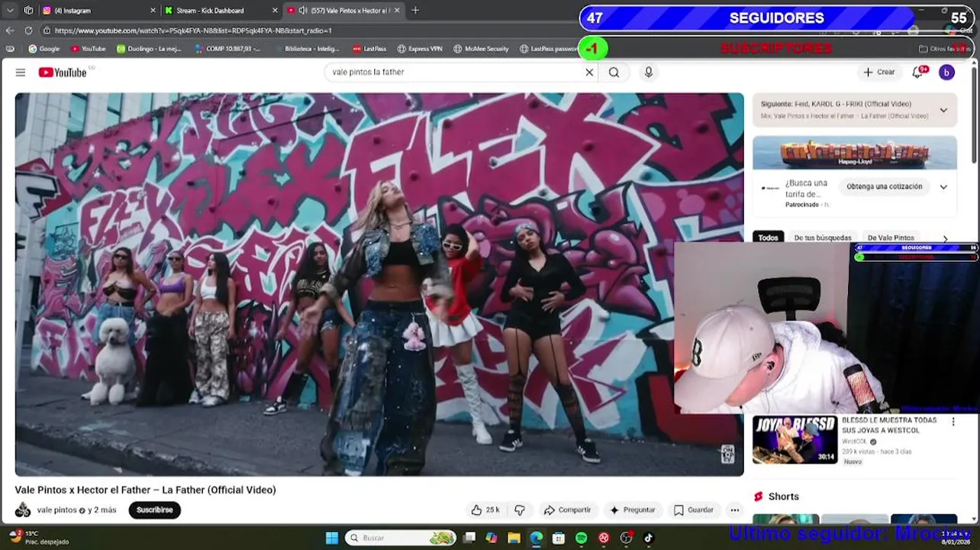The width and height of the screenshot is (980, 550).
Task: Subscribe with the Suscribirse button
Action: [x=155, y=510]
